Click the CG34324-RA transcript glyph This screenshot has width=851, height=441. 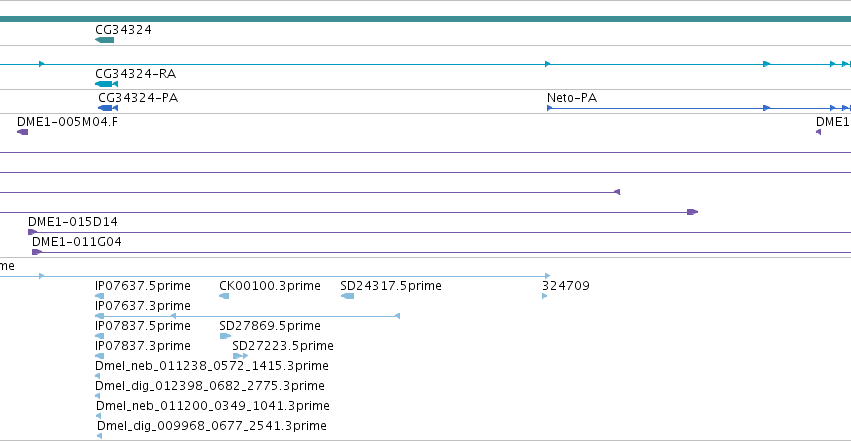coord(106,84)
